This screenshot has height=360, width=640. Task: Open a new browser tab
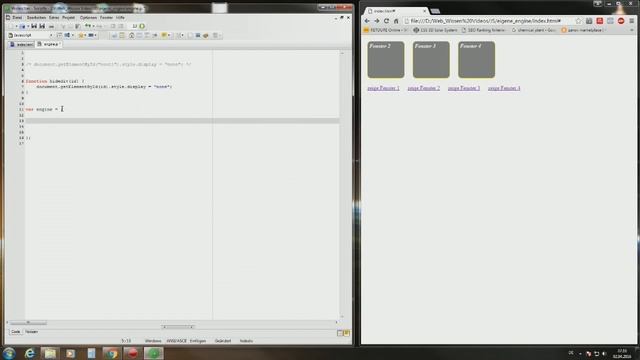coord(435,11)
